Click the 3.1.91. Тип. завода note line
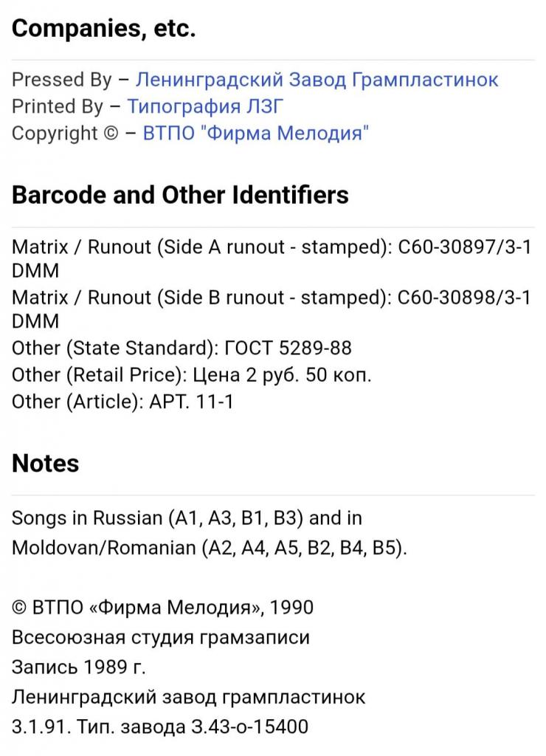Image resolution: width=546 pixels, height=756 pixels. coord(160,726)
